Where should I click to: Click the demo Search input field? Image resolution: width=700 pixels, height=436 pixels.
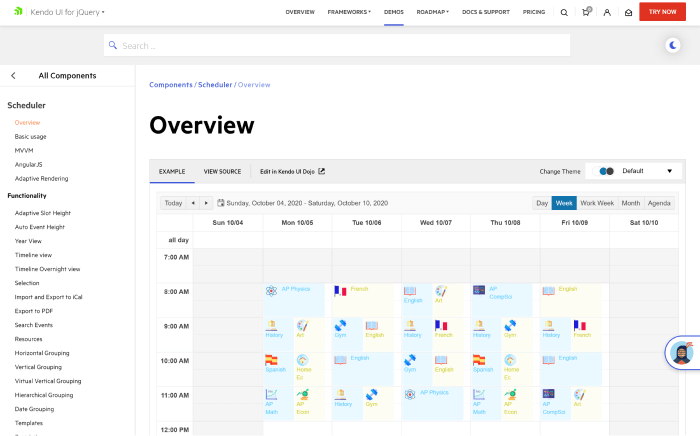[x=337, y=45]
